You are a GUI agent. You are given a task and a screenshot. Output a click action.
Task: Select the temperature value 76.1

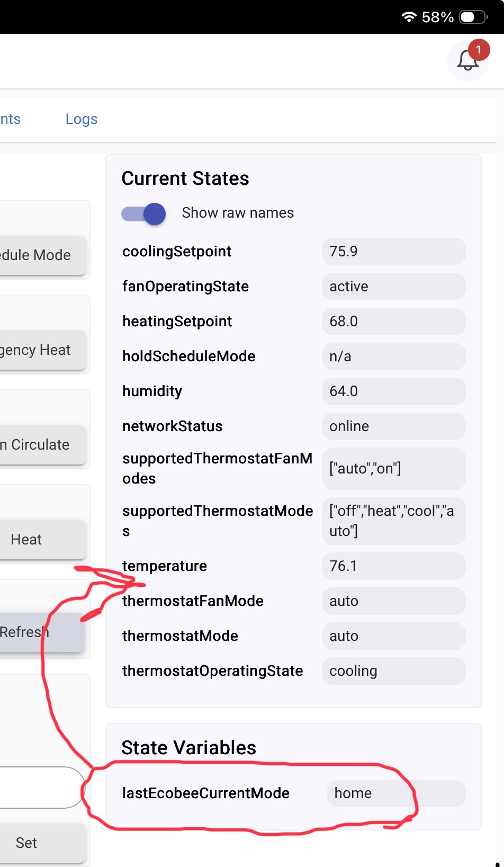click(393, 566)
